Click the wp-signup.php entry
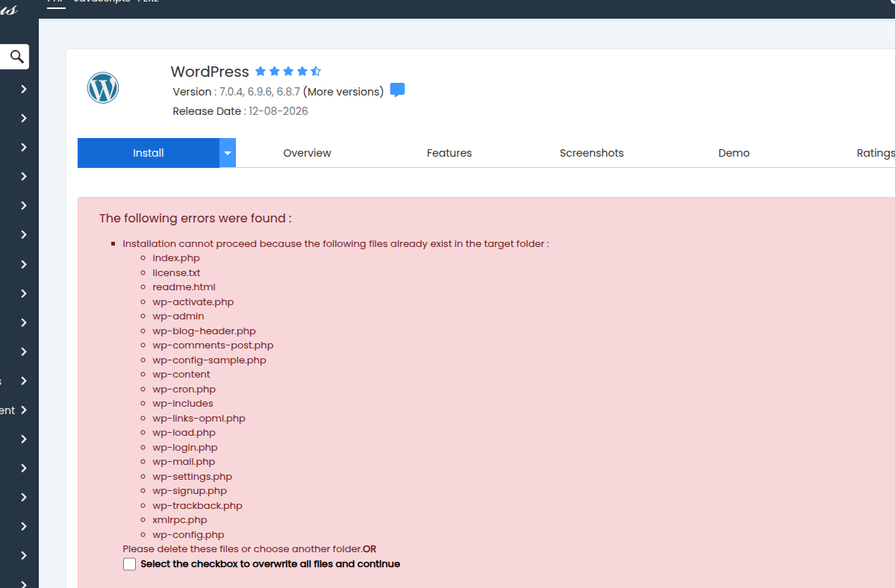Viewport: 895px width, 588px height. coord(190,490)
